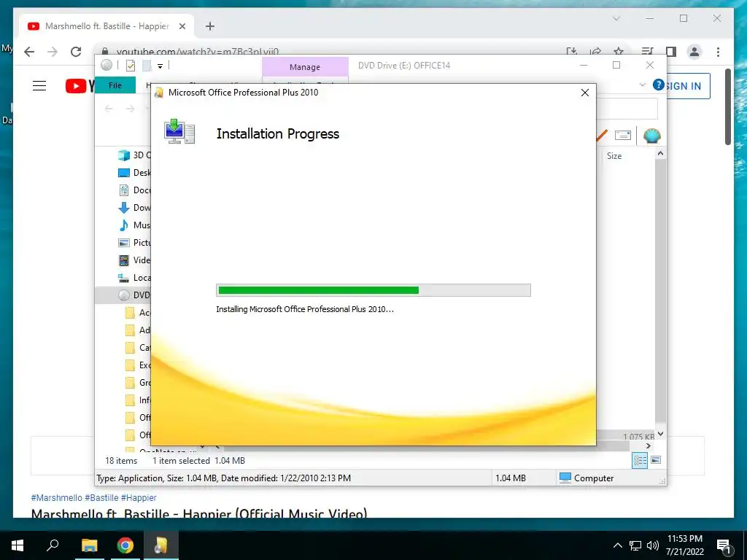747x560 pixels.
Task: Click the teal shell-shaped icon in Explorer
Action: (x=651, y=136)
